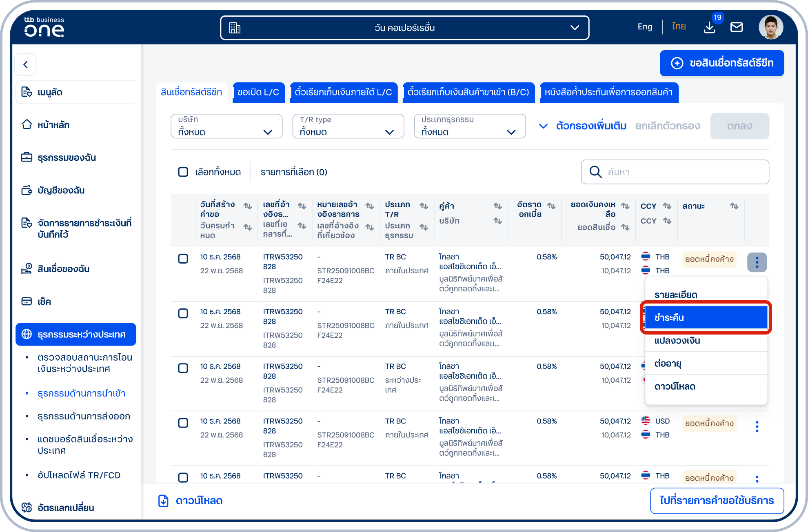Sort by status column arrows
The image size is (808, 532).
point(734,206)
